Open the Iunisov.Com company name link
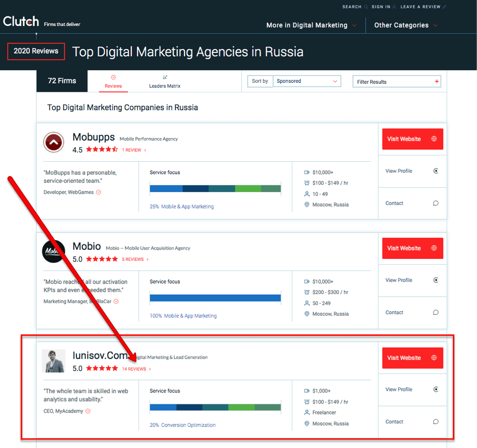This screenshot has width=477, height=448. point(100,355)
